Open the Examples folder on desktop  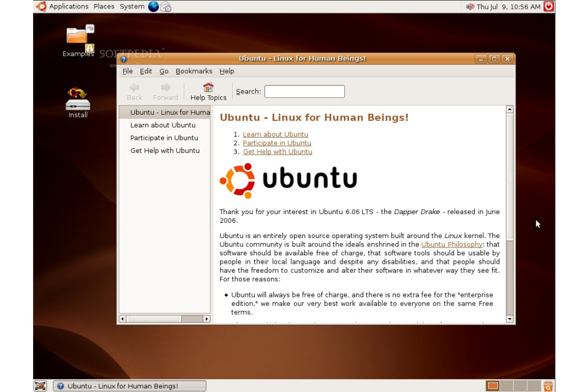pos(78,40)
